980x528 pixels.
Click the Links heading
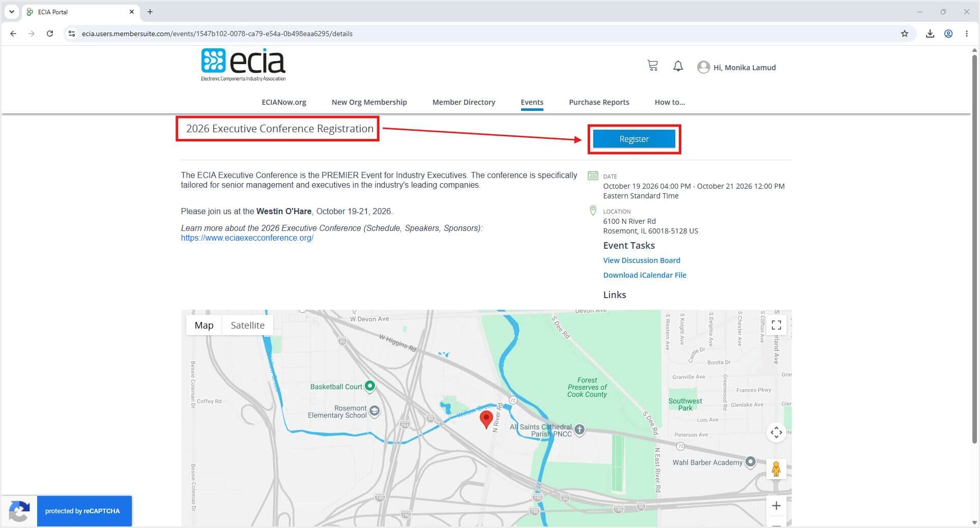614,295
